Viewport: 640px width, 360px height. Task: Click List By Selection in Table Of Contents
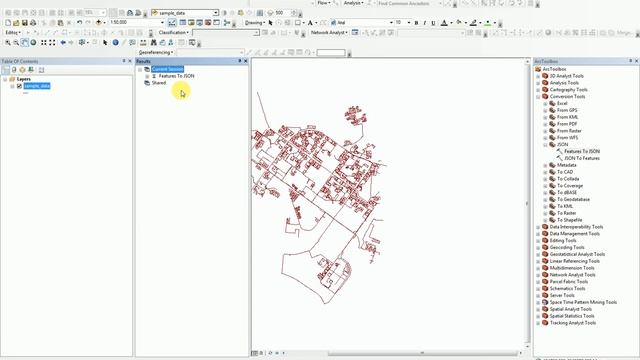[31, 70]
